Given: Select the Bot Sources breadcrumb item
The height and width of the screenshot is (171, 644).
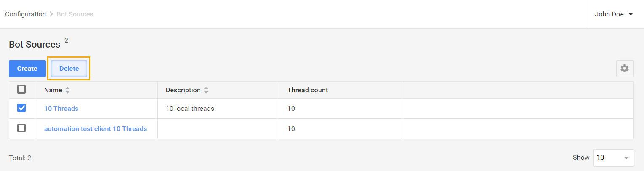Looking at the screenshot, I should pos(75,14).
